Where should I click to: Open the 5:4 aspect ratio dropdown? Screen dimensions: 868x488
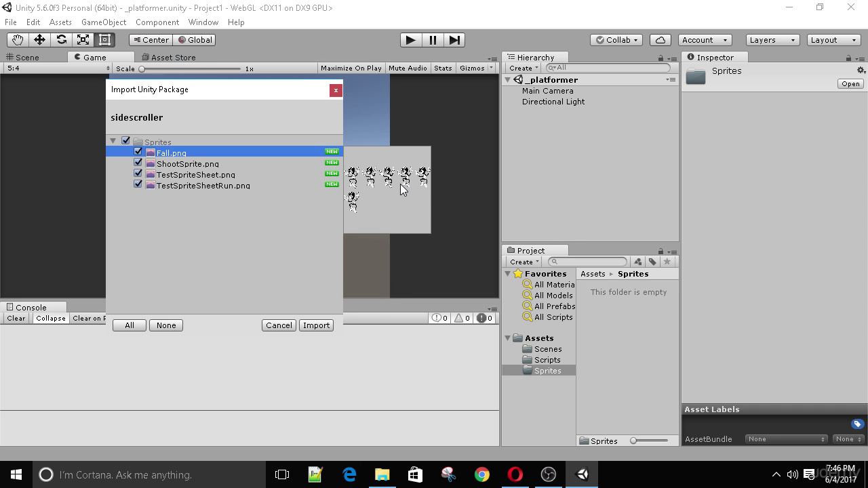(58, 68)
